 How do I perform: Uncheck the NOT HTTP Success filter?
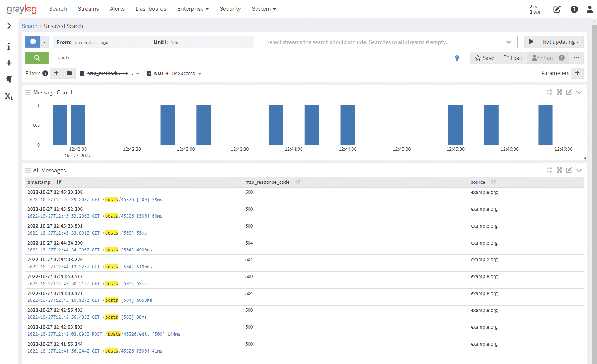[149, 73]
